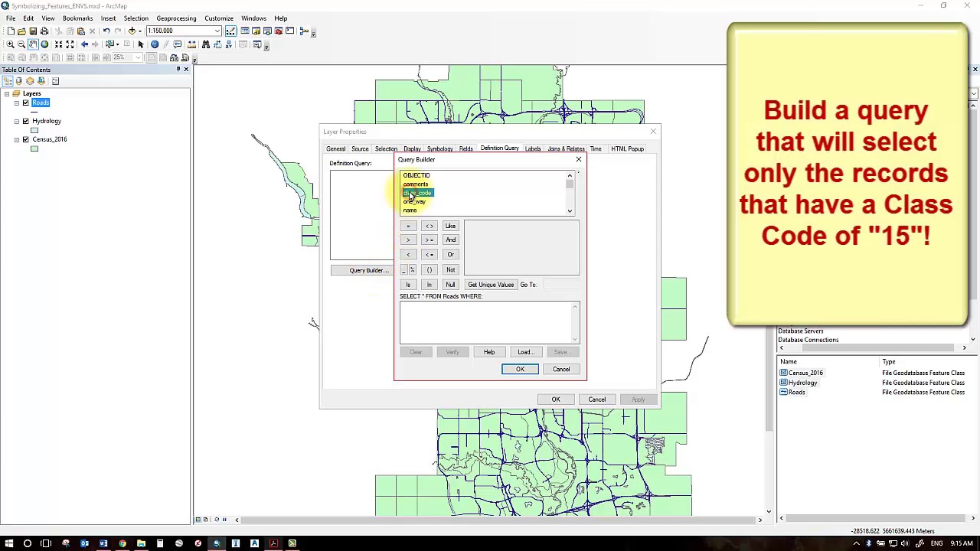This screenshot has width=980, height=551.
Task: Click Roads layer line symbol
Action: (34, 112)
